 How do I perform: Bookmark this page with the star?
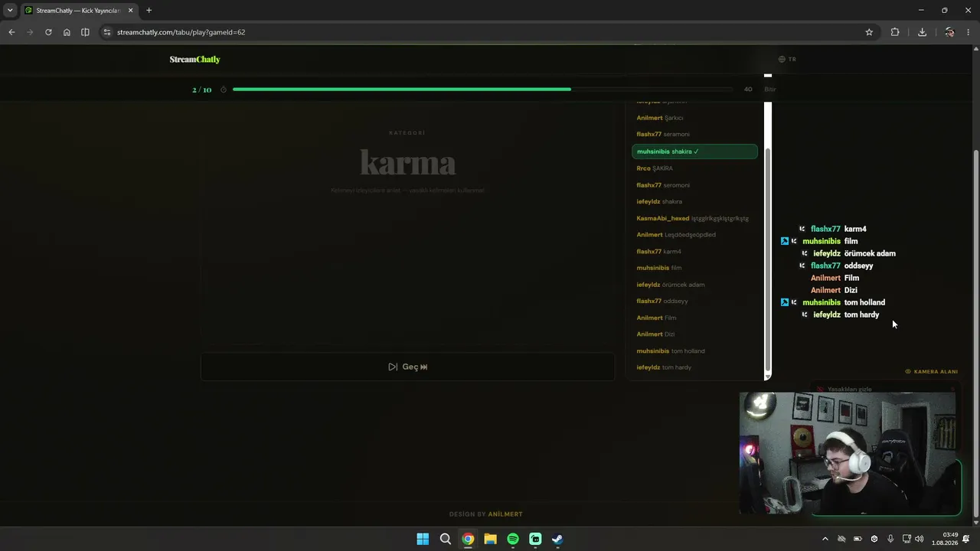pos(869,32)
